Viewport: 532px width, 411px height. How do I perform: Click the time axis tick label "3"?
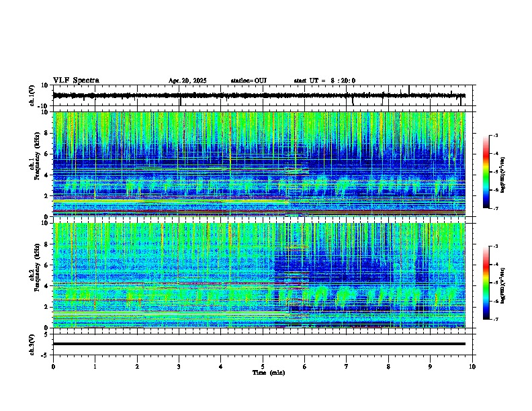point(179,367)
